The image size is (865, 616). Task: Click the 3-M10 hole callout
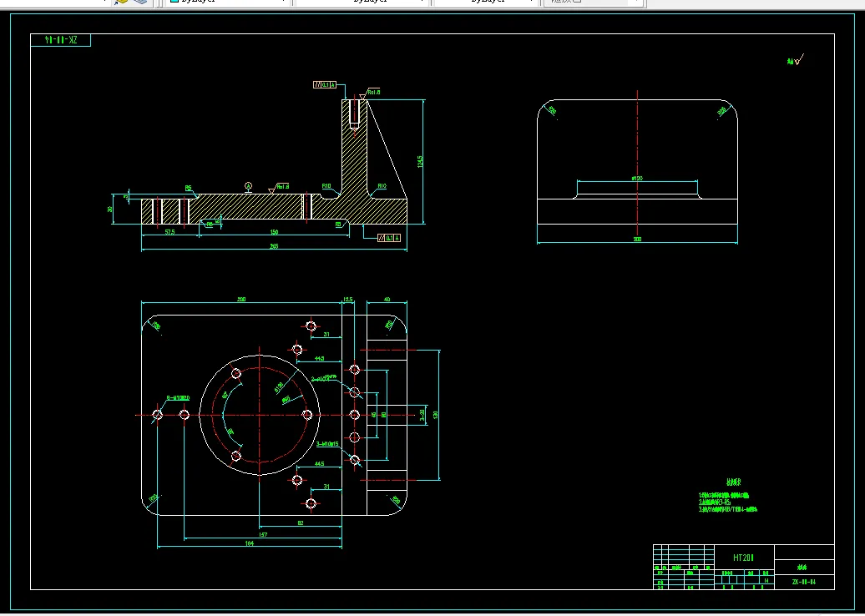tap(327, 444)
